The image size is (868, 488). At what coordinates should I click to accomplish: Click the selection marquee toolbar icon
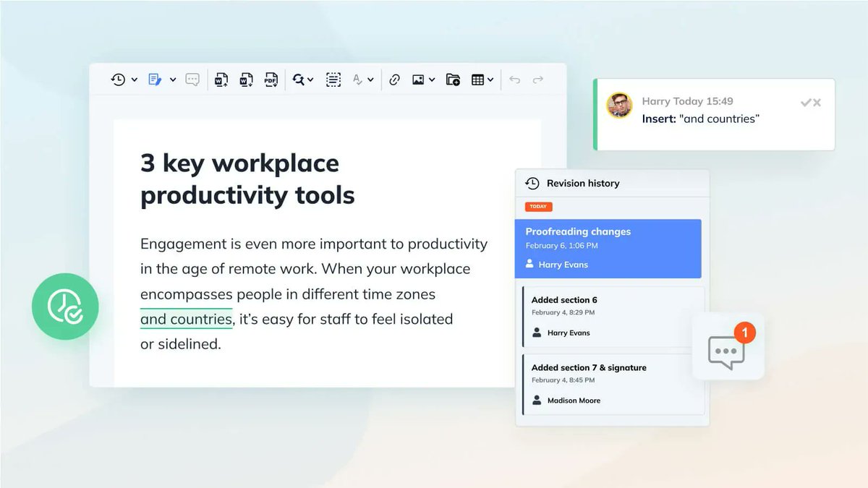[333, 80]
